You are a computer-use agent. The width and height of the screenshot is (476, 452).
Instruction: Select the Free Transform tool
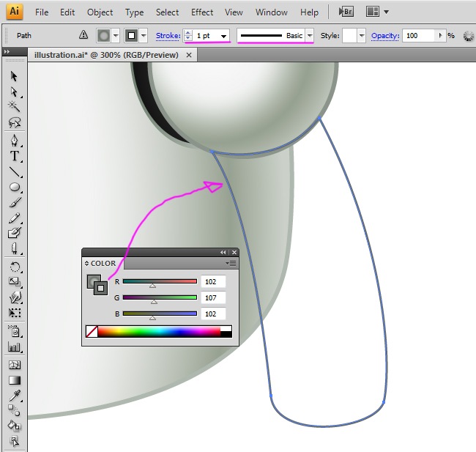(x=14, y=313)
